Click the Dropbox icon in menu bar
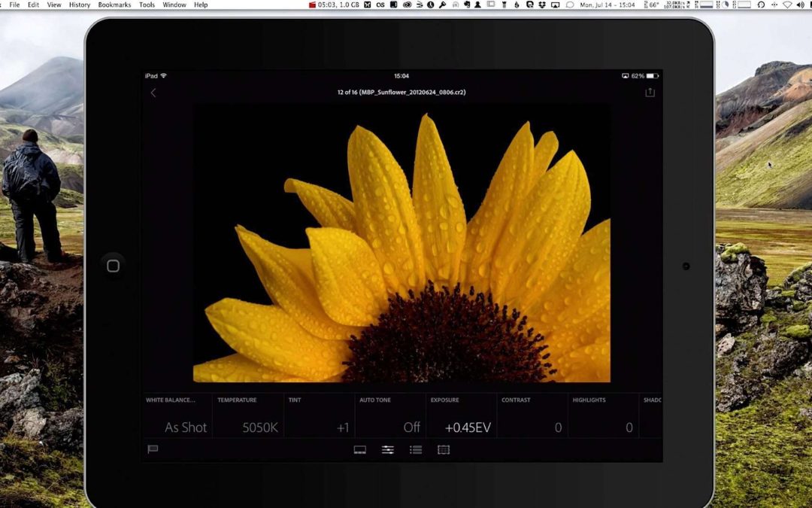 (x=541, y=5)
